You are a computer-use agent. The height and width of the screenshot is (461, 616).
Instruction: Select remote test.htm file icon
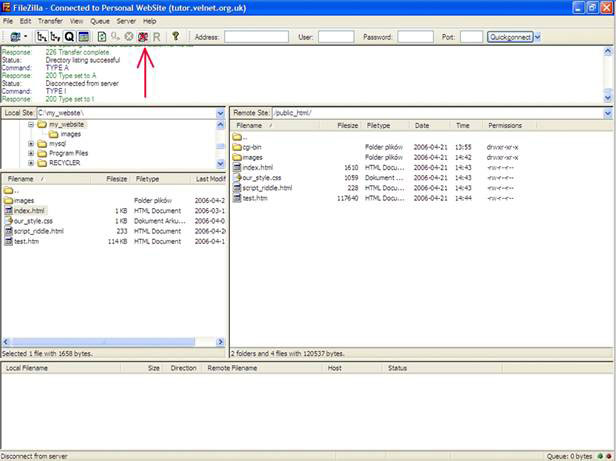click(237, 198)
